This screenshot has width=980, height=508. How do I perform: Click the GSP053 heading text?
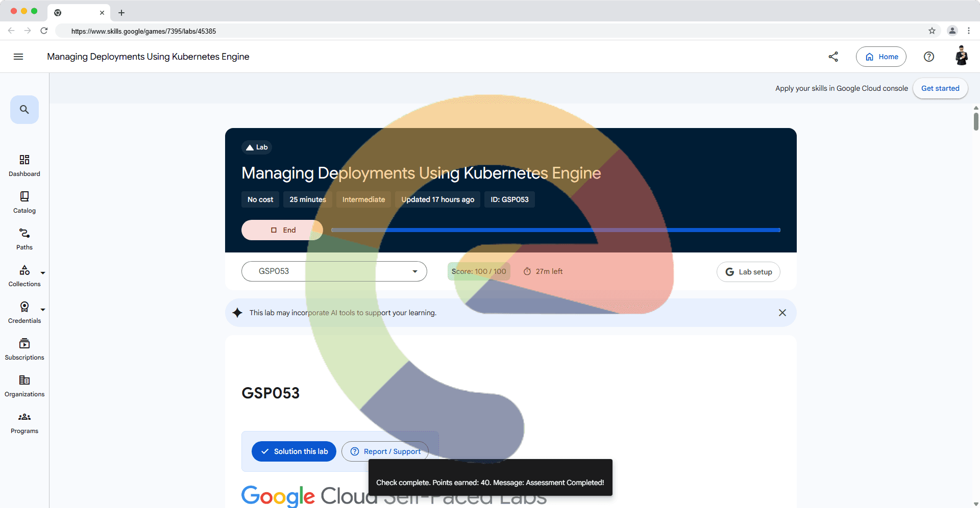[x=271, y=393]
